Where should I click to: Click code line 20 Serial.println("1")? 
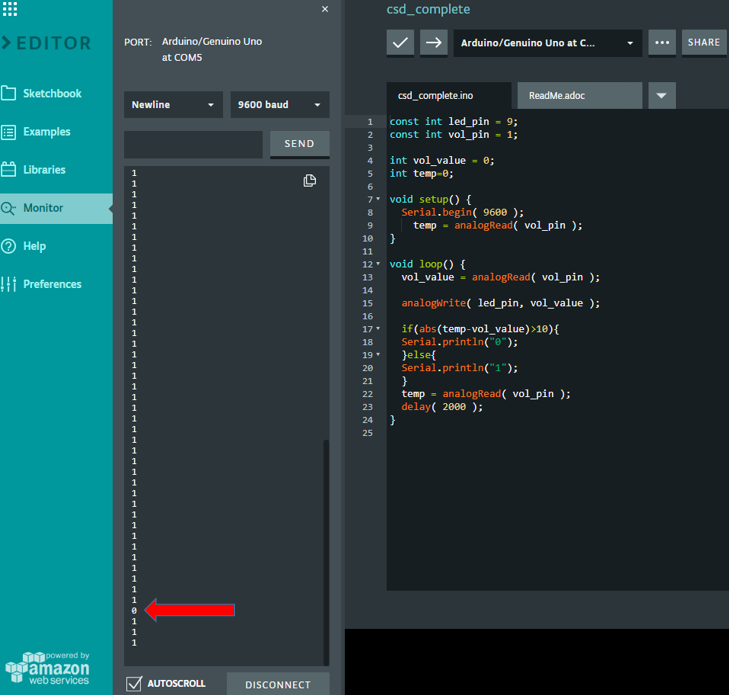(460, 368)
